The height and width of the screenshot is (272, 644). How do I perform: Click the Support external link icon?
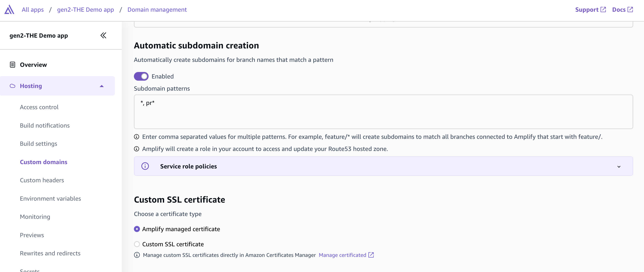603,10
